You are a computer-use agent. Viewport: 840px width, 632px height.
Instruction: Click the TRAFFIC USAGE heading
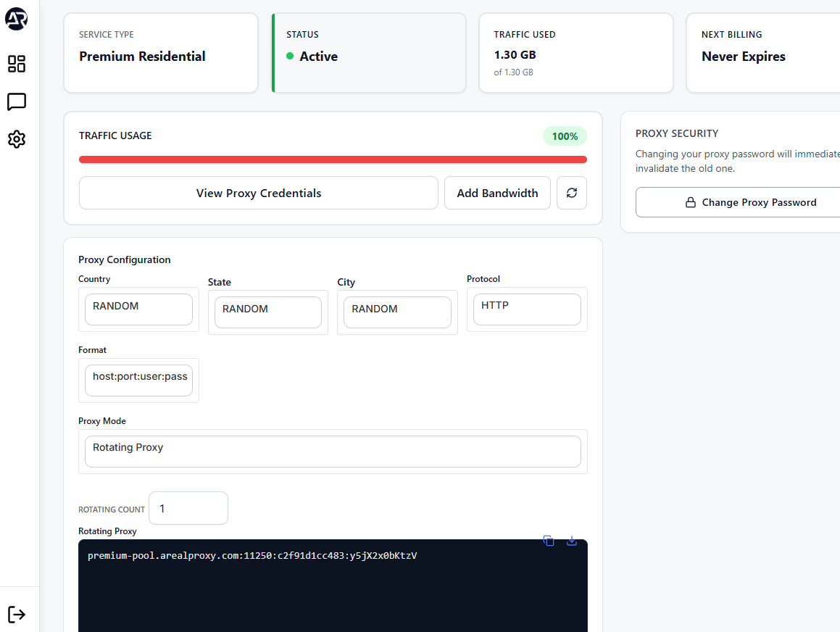pyautogui.click(x=115, y=136)
